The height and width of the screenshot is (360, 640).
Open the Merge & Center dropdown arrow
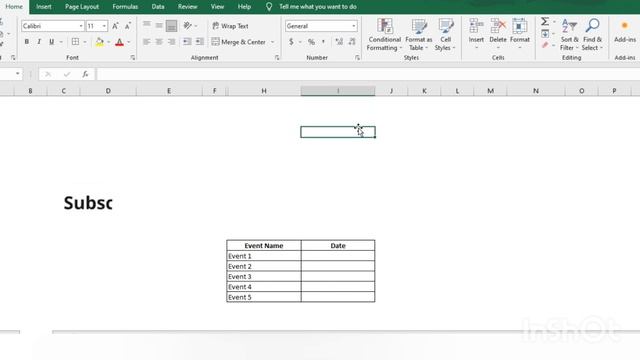(x=273, y=42)
